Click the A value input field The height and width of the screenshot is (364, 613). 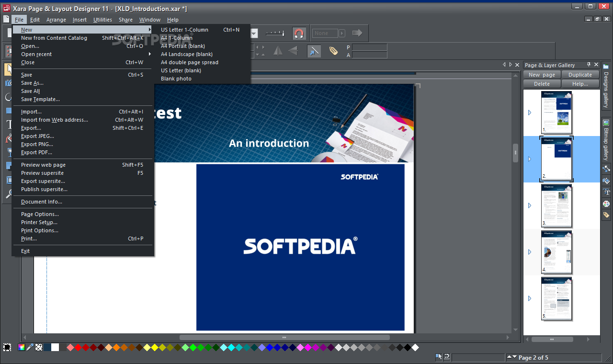click(369, 55)
